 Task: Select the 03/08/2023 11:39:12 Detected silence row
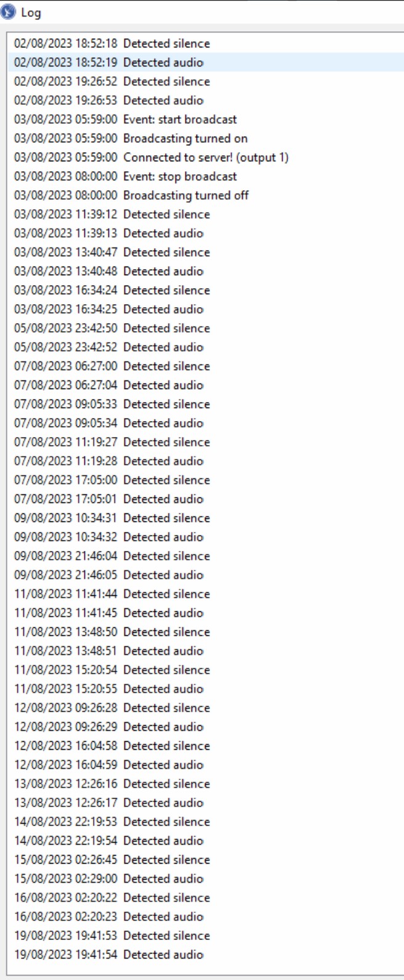click(x=207, y=214)
